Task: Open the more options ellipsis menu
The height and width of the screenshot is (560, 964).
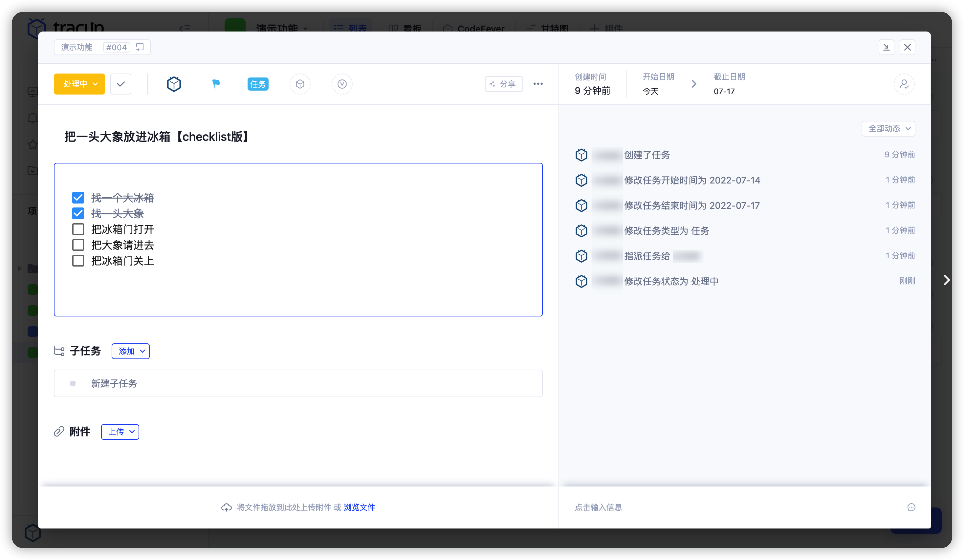Action: [x=538, y=84]
